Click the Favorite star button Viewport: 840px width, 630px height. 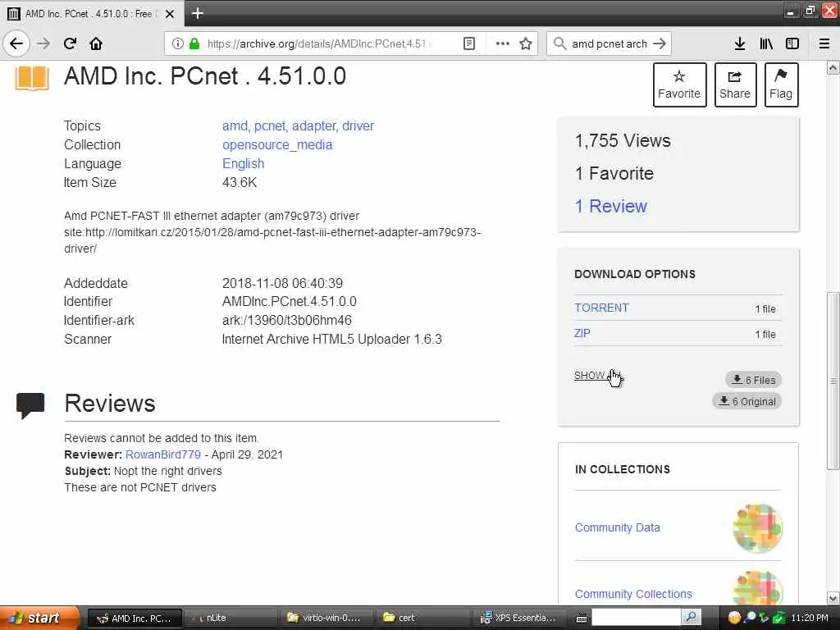[679, 84]
